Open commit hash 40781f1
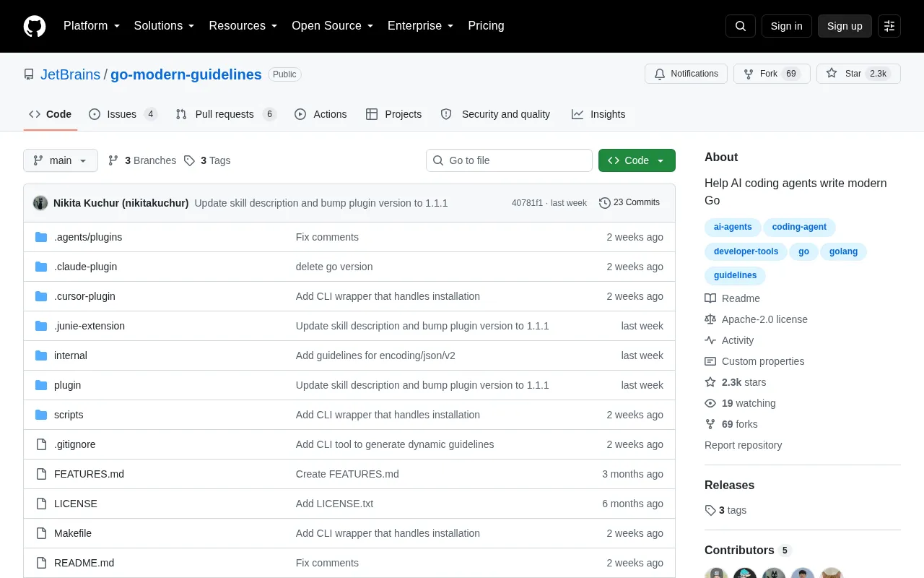 (x=527, y=203)
